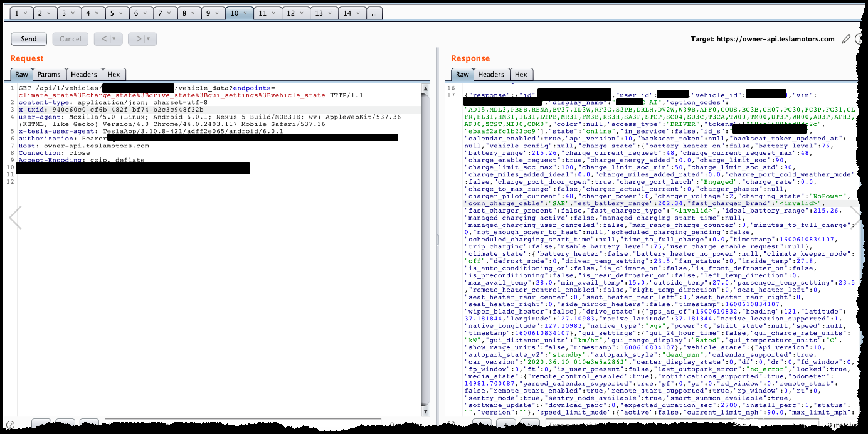The image size is (868, 434).
Task: Click the help icon at bottom-left of Request
Action: 11,426
